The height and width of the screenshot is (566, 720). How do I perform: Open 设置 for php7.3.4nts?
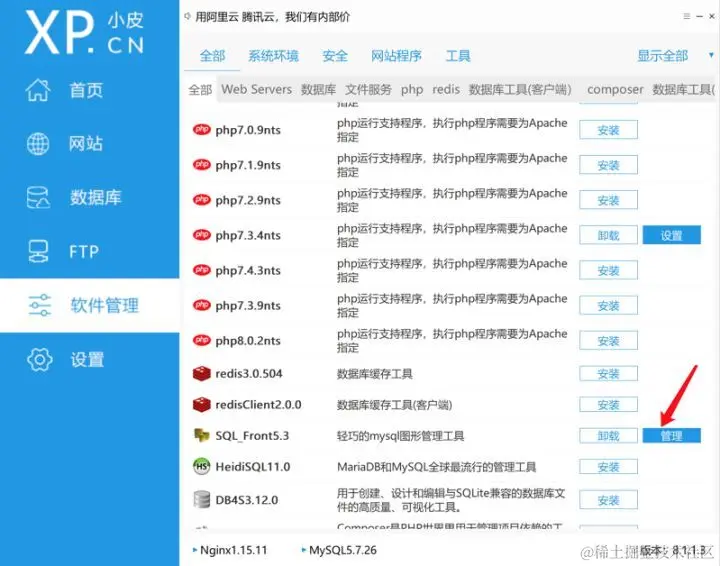pyautogui.click(x=671, y=235)
